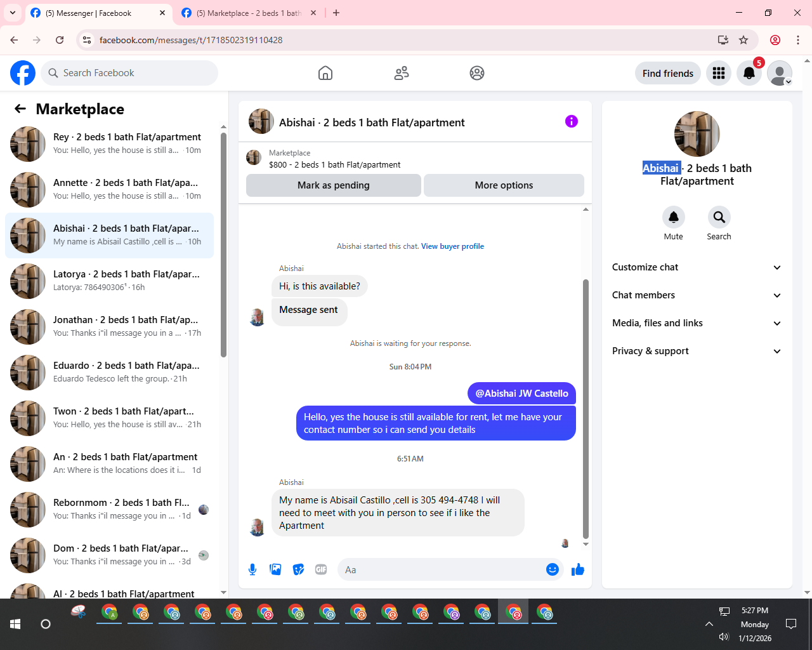
Task: Send a thumbs-up like
Action: tap(577, 569)
